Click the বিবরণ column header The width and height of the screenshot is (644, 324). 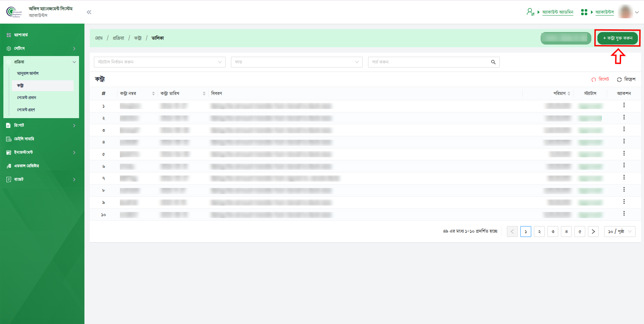216,93
